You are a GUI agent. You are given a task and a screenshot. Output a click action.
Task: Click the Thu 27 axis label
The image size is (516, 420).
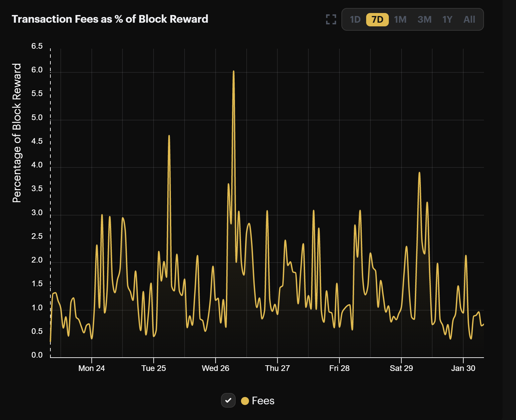277,368
